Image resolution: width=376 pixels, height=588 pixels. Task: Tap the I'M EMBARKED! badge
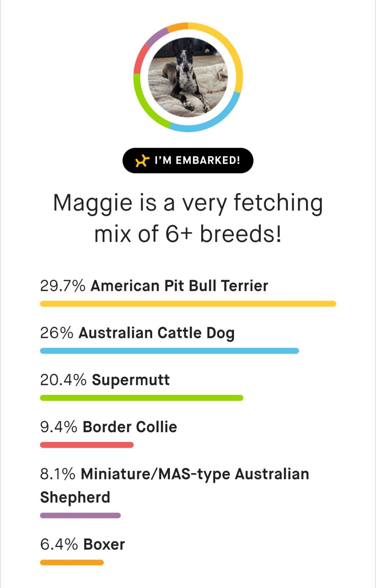pyautogui.click(x=188, y=161)
